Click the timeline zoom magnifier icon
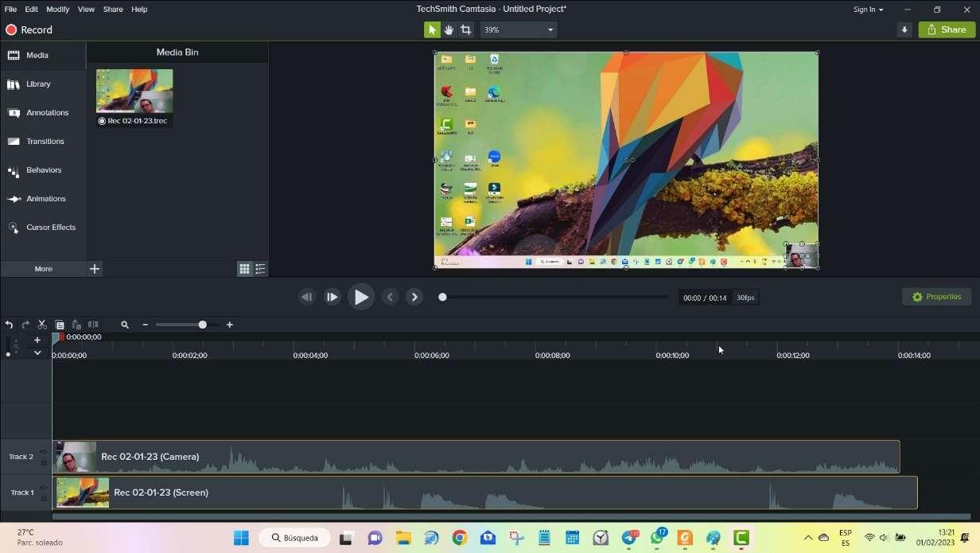 pos(125,325)
